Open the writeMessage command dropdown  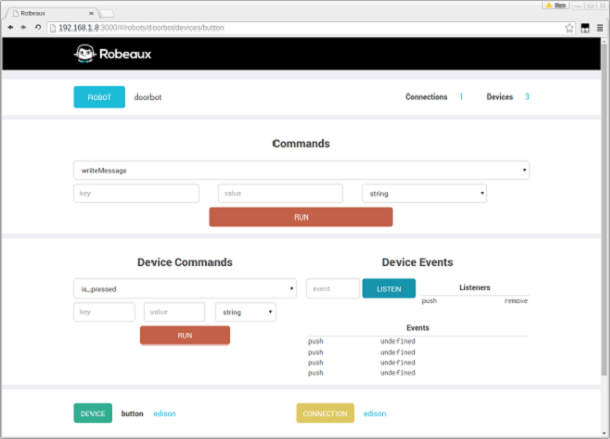(301, 170)
